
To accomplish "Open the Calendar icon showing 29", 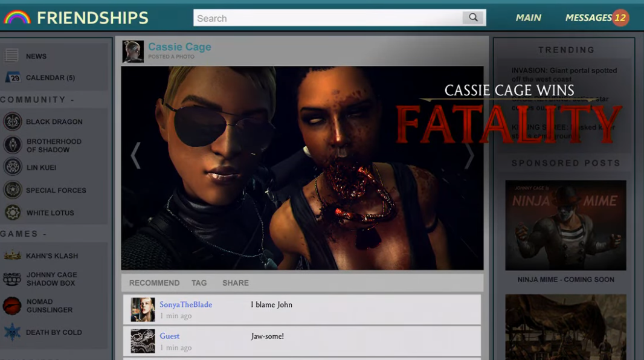I will pos(13,77).
